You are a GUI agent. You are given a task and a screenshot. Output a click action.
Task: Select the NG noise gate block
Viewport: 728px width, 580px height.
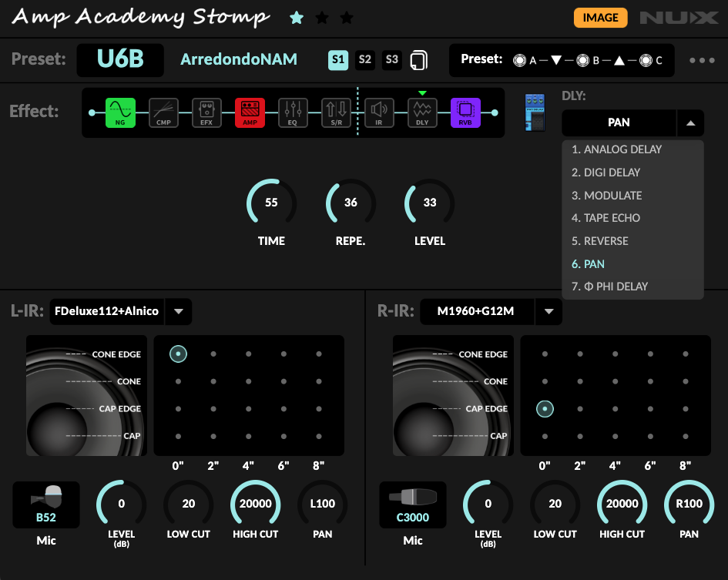pyautogui.click(x=120, y=113)
